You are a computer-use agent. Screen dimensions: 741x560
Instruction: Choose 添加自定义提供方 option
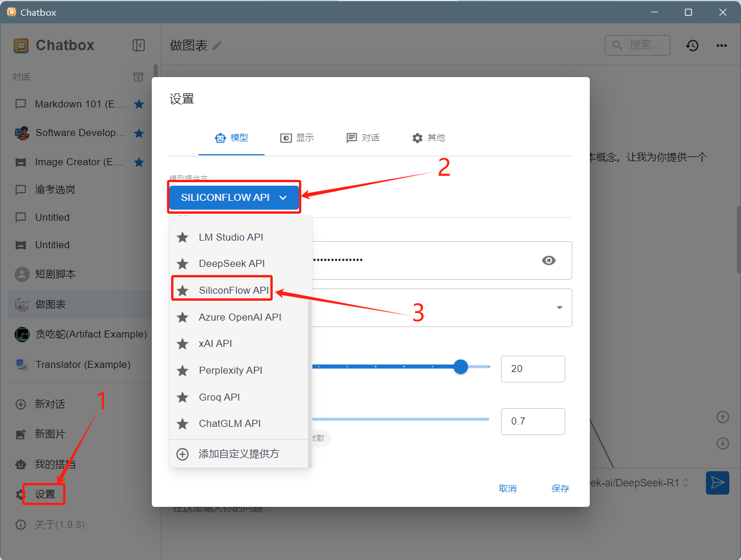point(238,454)
